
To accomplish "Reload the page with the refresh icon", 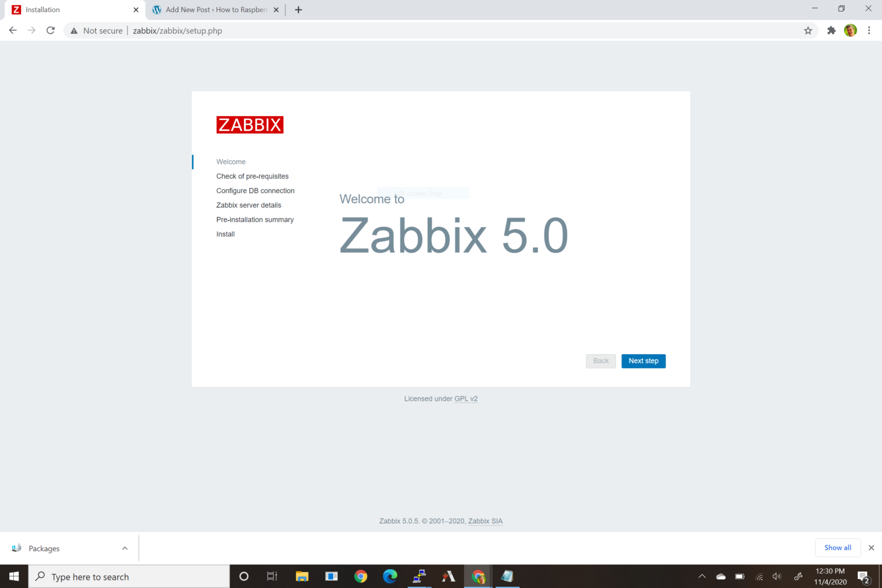I will pos(51,30).
